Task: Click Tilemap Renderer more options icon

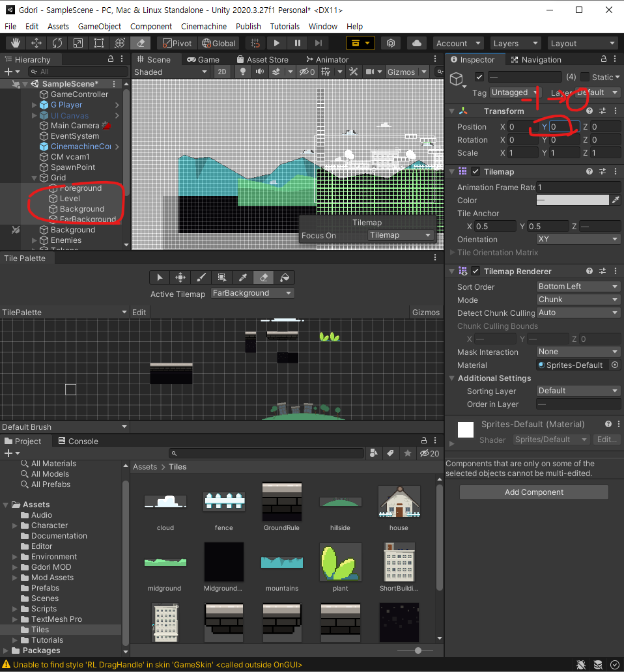Action: click(616, 272)
